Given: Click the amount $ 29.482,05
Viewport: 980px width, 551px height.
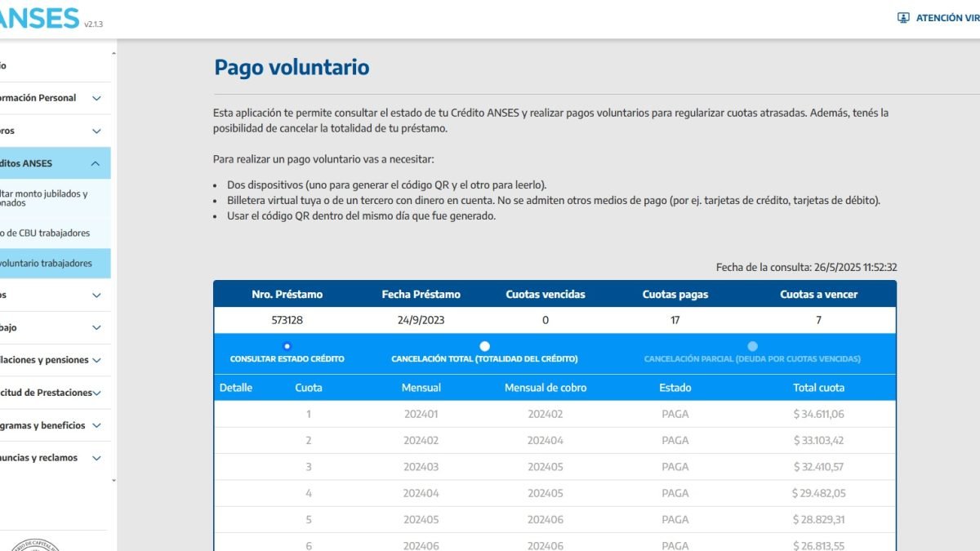Looking at the screenshot, I should [x=818, y=493].
